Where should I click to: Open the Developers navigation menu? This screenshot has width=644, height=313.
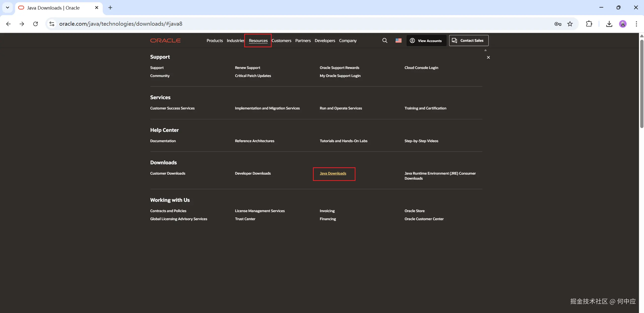[x=325, y=41]
